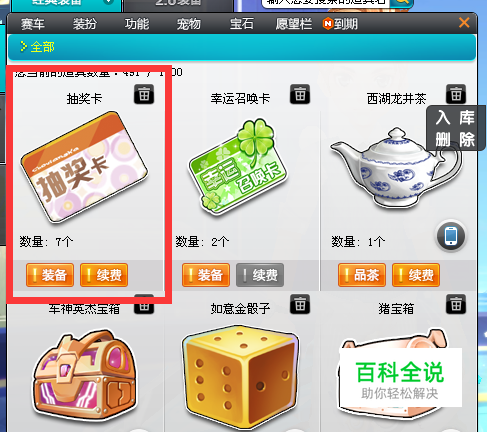Open the 宝石 tab
The image size is (487, 432).
click(x=242, y=24)
